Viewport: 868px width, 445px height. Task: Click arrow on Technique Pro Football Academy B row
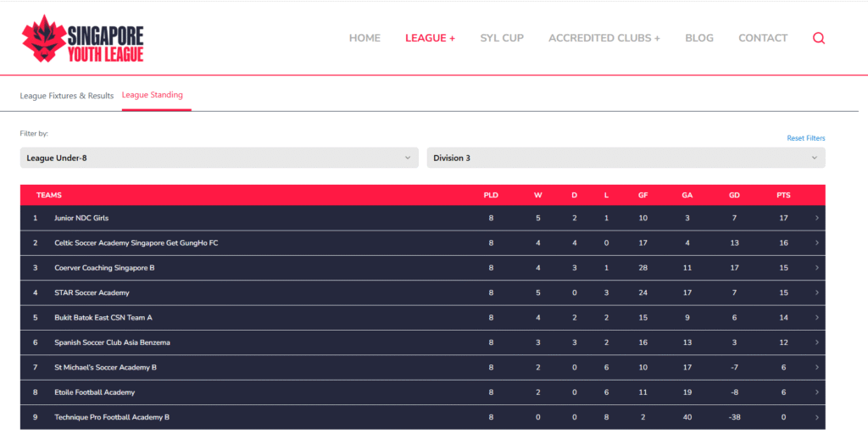[816, 418]
